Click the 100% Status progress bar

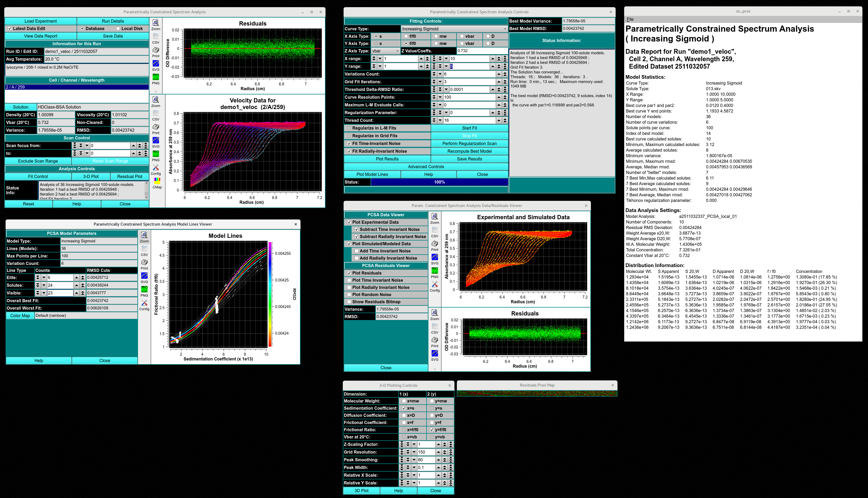(439, 182)
